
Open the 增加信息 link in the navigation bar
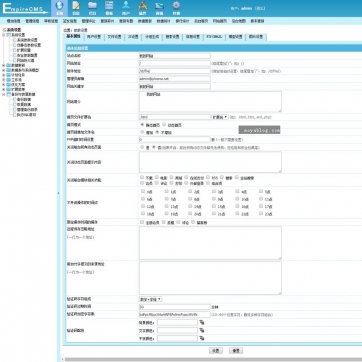pyautogui.click(x=14, y=21)
